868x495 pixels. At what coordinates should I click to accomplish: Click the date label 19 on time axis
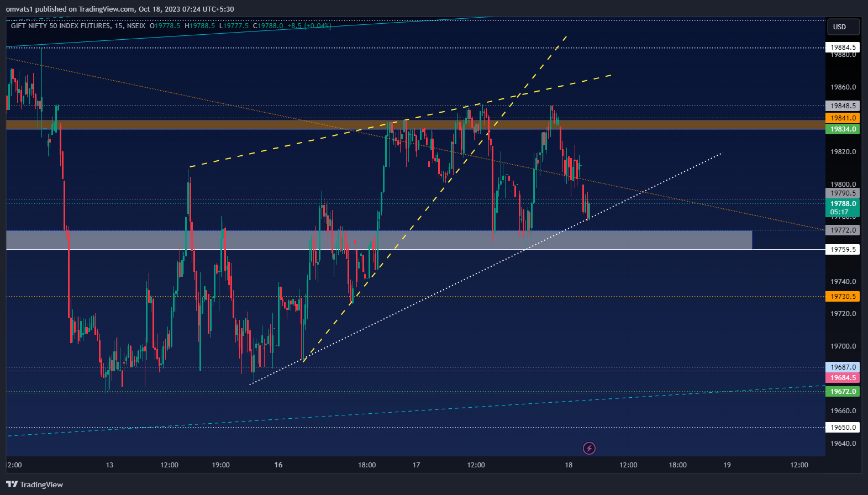pos(727,465)
